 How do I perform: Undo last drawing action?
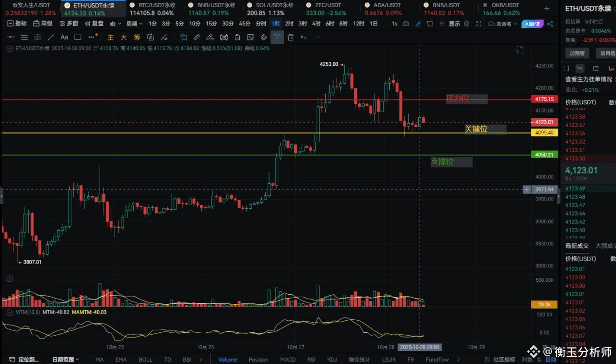[x=303, y=37]
